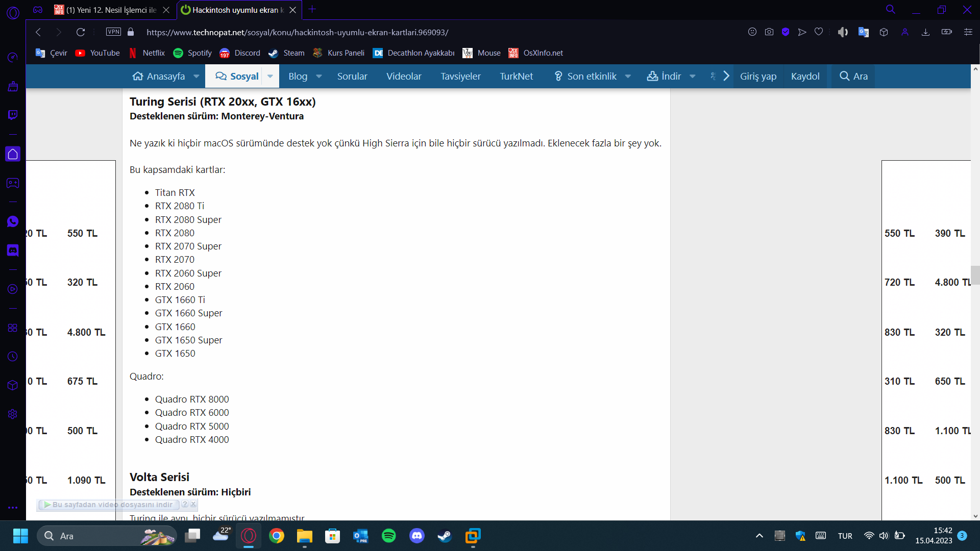Click Giriş yap to log in

[x=758, y=77]
